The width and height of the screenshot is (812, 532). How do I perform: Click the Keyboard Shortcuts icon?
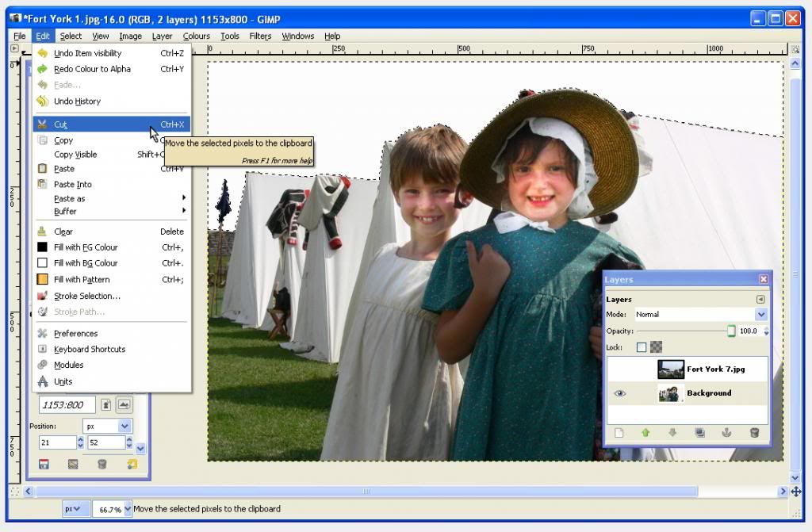point(43,349)
